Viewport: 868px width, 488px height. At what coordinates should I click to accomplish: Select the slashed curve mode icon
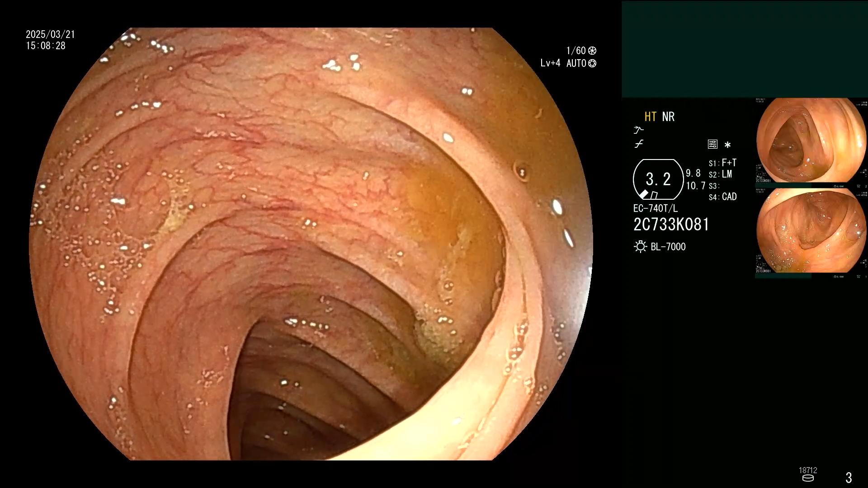(639, 144)
